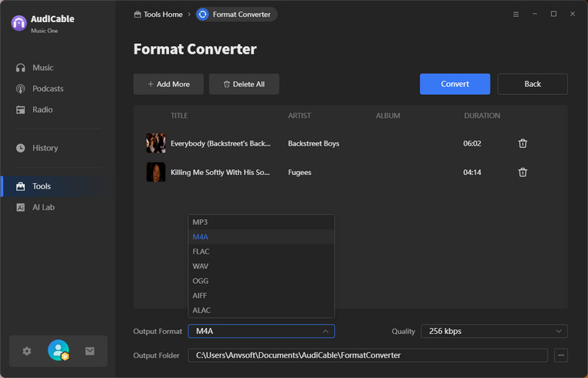Click the Everybody (Backstreet's Back... title
Viewport: 588px width, 378px height.
[x=220, y=143]
